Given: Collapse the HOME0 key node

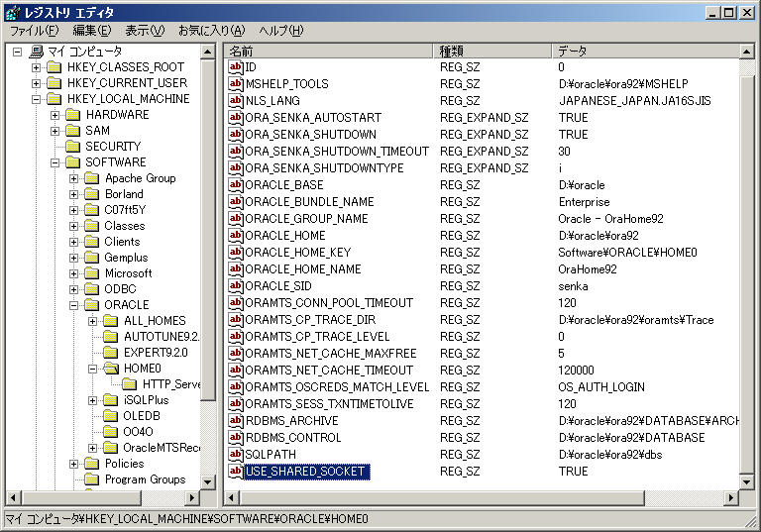Looking at the screenshot, I should tap(93, 369).
